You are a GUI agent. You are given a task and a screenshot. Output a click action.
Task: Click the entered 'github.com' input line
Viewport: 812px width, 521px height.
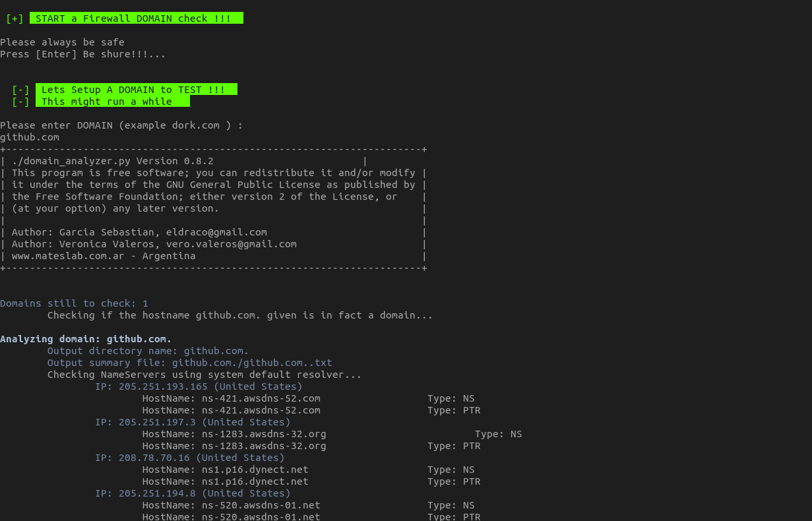click(30, 137)
